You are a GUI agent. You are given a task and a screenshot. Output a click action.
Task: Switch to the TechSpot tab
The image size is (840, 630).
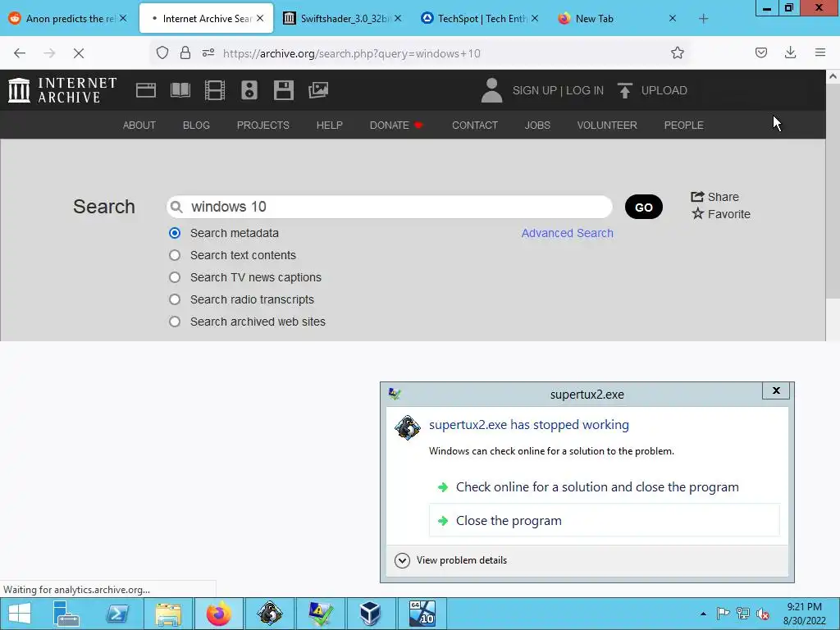click(479, 19)
